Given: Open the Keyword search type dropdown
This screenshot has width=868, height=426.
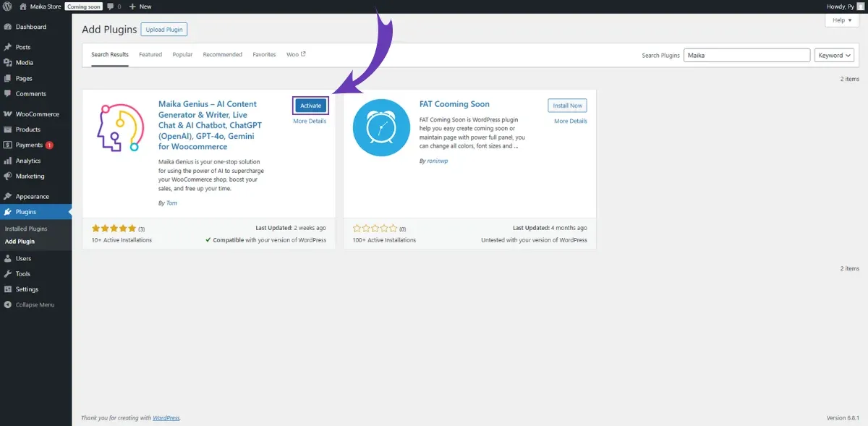Looking at the screenshot, I should 834,55.
